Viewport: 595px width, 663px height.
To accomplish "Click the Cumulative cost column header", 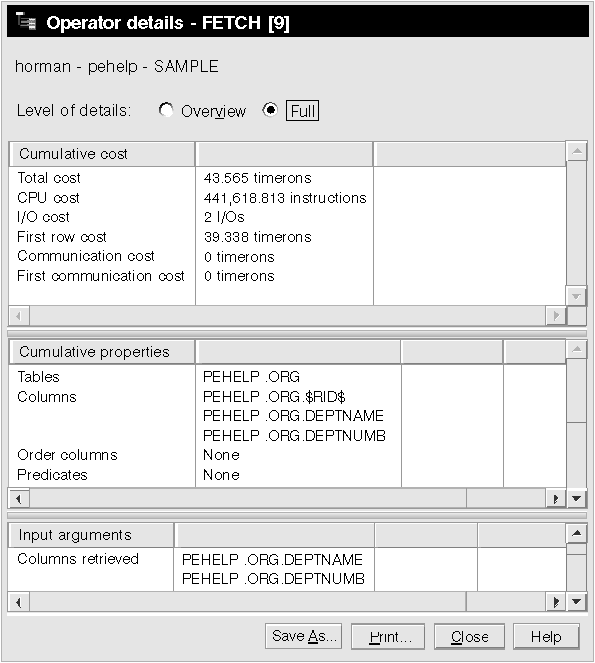I will point(102,154).
